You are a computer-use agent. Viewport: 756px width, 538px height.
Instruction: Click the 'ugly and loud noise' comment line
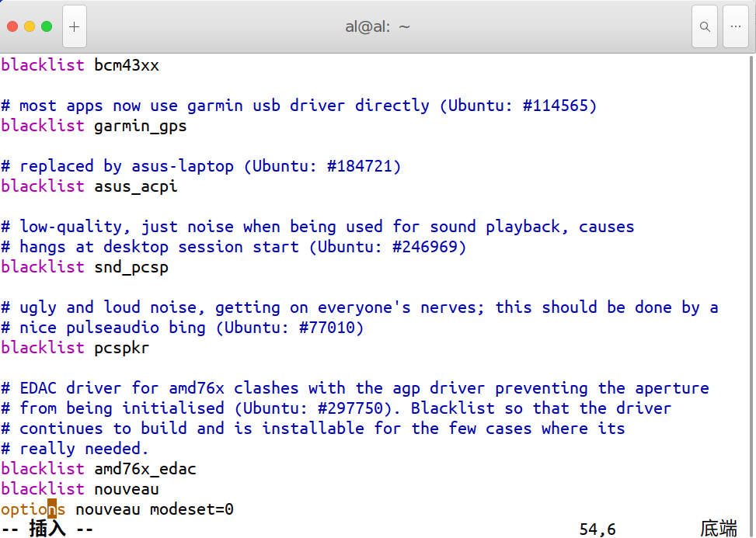pyautogui.click(x=360, y=307)
